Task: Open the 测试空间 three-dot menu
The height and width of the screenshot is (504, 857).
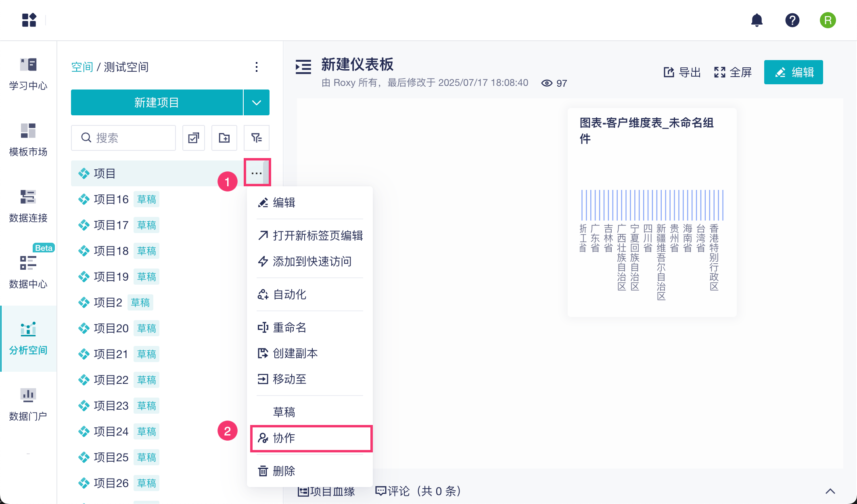Action: (x=257, y=67)
